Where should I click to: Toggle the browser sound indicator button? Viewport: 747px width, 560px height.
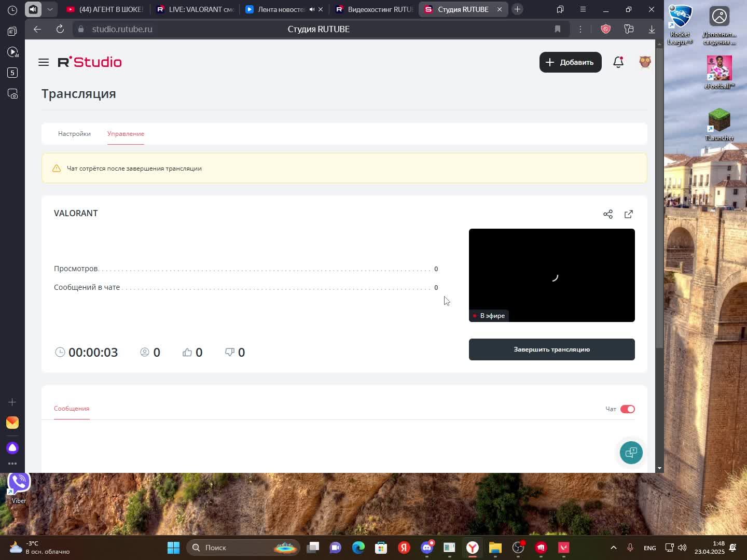point(33,9)
